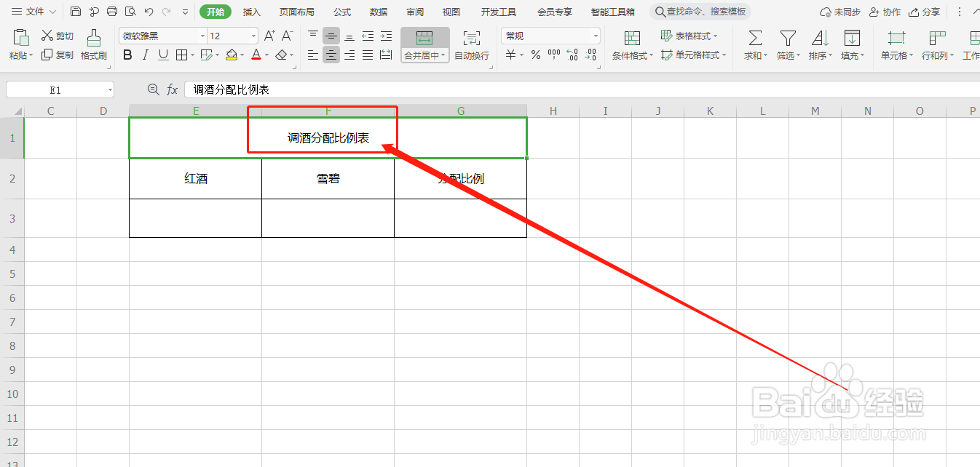Apply cell borders icon
This screenshot has height=467, width=980.
point(181,55)
